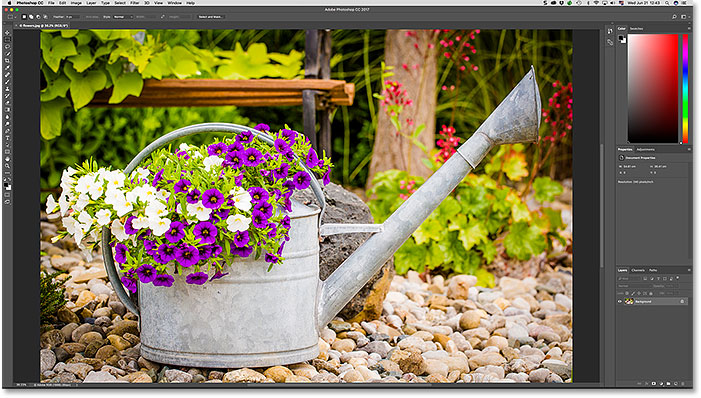Screen dimensions: 701x398
Task: Click the Feather value input field
Action: pyautogui.click(x=73, y=17)
